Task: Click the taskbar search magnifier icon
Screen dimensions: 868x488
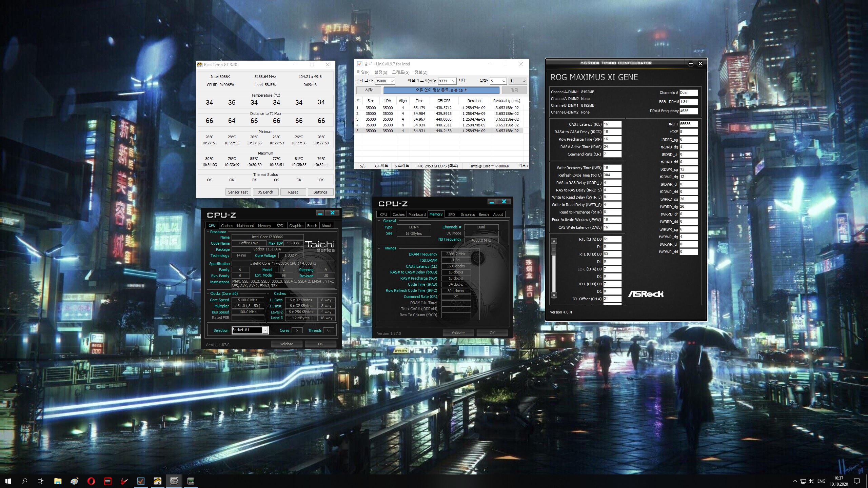Action: pyautogui.click(x=24, y=481)
